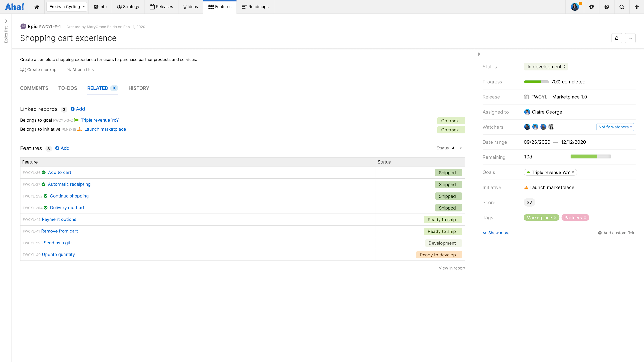Switch to the HISTORY tab
The image size is (644, 362).
coord(139,88)
